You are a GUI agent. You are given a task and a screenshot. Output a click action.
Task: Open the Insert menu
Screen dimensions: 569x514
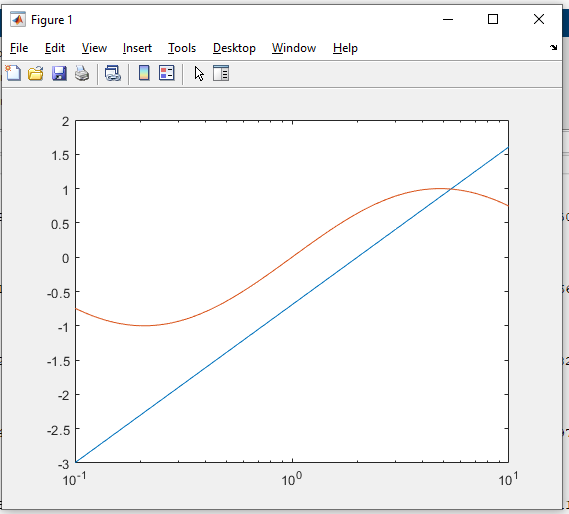tap(137, 48)
